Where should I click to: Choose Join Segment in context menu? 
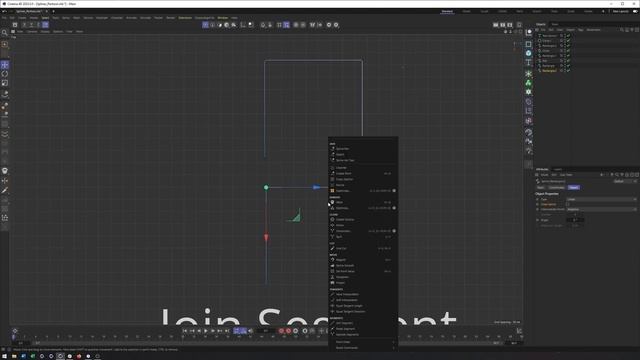click(344, 323)
